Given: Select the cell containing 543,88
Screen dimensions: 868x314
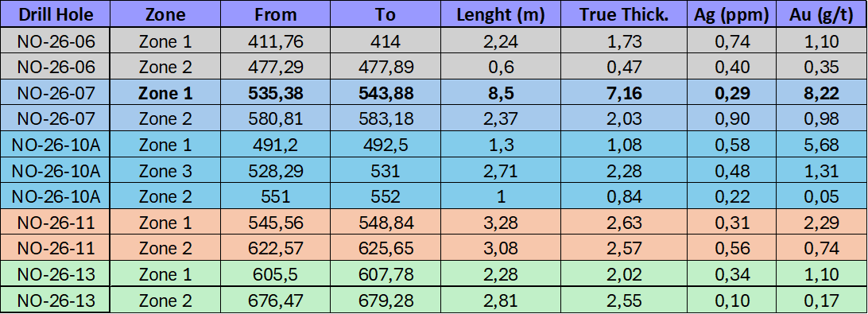Looking at the screenshot, I should [x=386, y=93].
